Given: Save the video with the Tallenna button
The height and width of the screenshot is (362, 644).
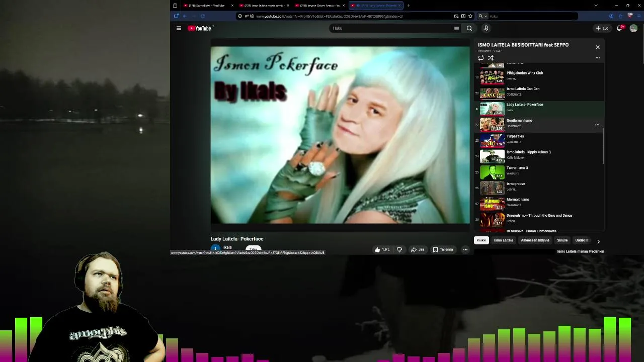Looking at the screenshot, I should pyautogui.click(x=443, y=249).
